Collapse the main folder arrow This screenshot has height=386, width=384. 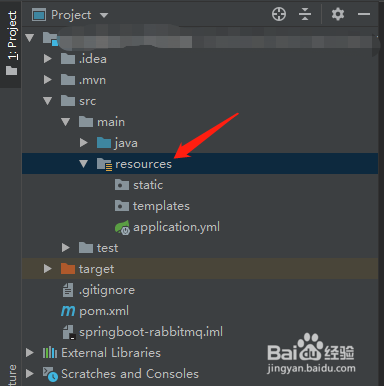point(66,122)
